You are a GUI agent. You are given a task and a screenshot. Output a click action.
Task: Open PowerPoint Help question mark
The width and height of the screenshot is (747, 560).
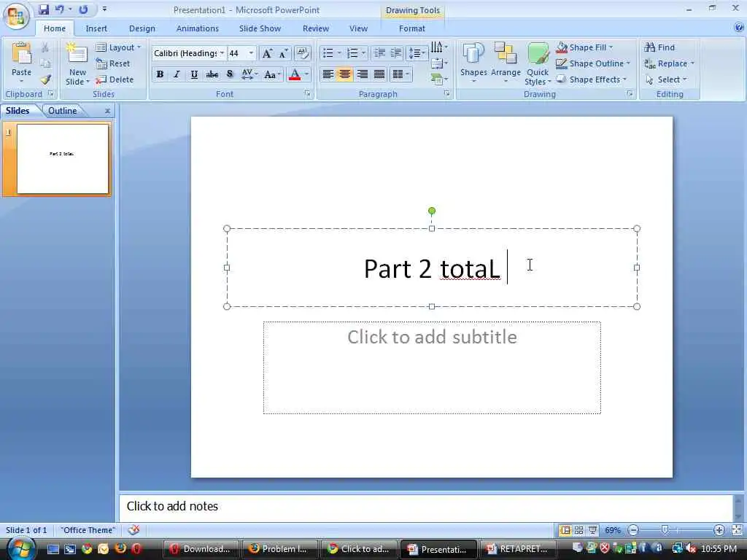pyautogui.click(x=740, y=28)
